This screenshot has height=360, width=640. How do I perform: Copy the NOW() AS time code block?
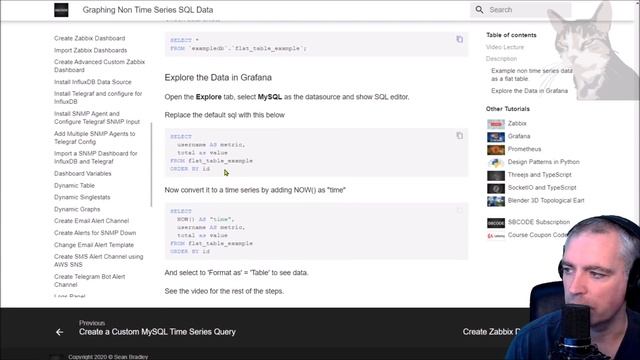[460, 211]
